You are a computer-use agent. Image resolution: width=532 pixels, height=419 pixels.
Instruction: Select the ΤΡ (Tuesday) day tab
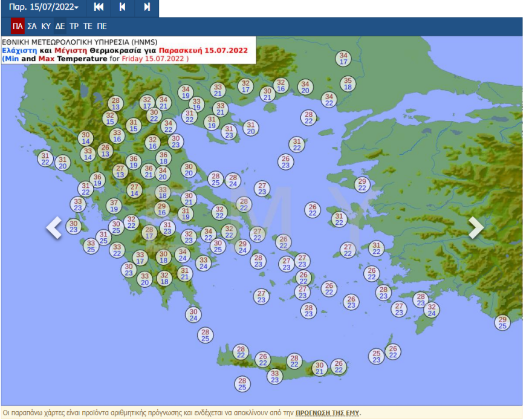74,26
